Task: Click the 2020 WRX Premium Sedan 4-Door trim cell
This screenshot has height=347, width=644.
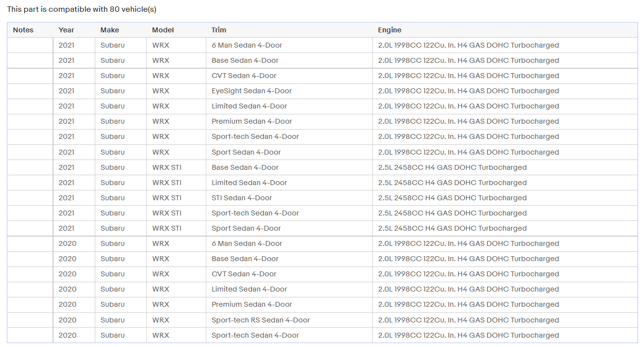Action: [x=289, y=304]
